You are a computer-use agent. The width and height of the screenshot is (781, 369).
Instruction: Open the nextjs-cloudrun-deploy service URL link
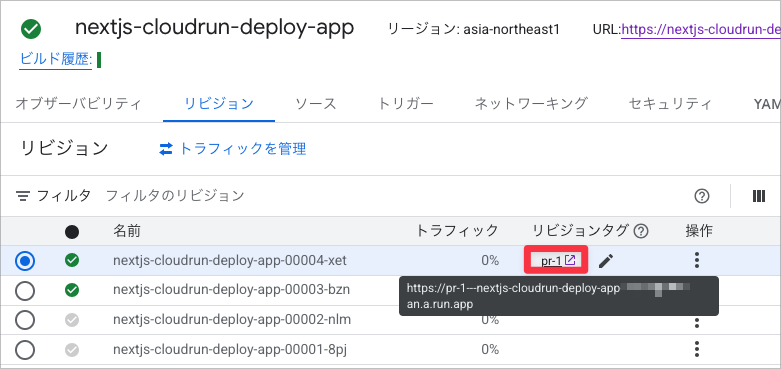point(701,30)
